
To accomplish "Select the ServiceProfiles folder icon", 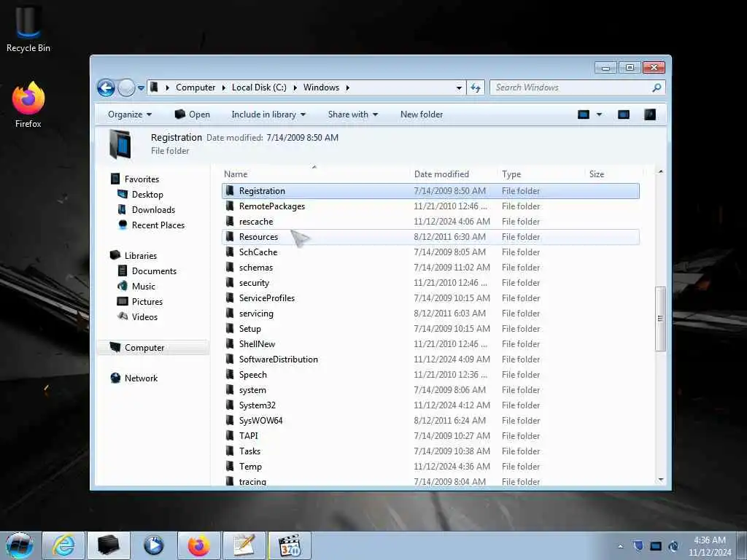I will (x=230, y=298).
